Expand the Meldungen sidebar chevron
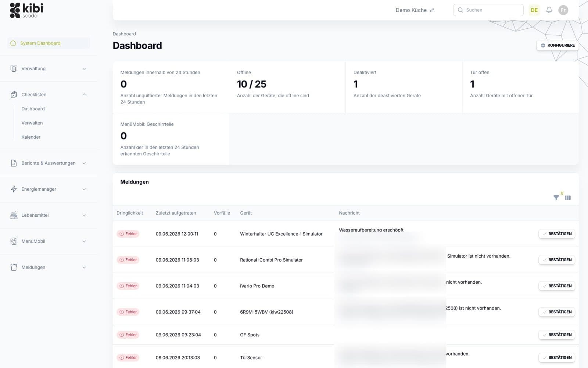This screenshot has width=588, height=368. 84,268
